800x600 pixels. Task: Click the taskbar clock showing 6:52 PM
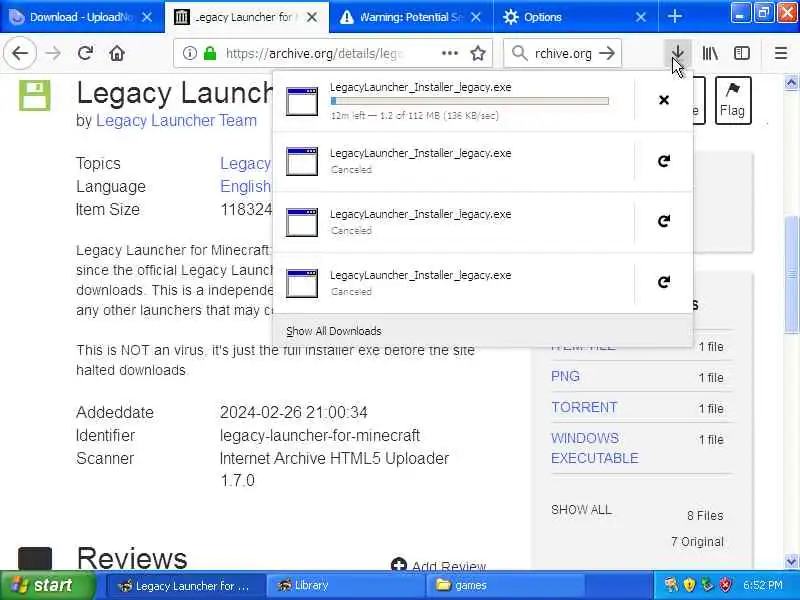tap(763, 585)
